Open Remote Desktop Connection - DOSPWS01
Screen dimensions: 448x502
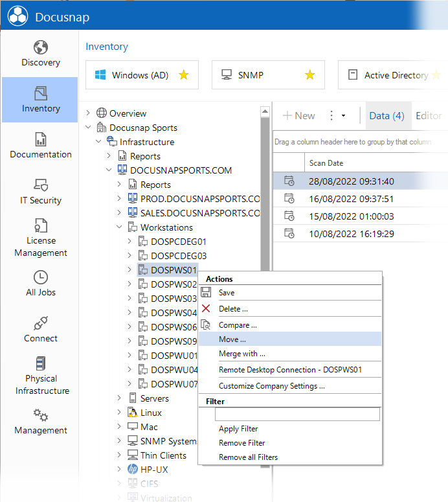290,370
